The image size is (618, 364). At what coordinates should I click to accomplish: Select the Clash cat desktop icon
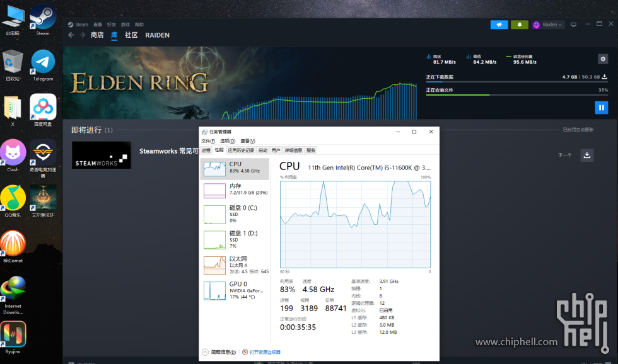coord(13,156)
